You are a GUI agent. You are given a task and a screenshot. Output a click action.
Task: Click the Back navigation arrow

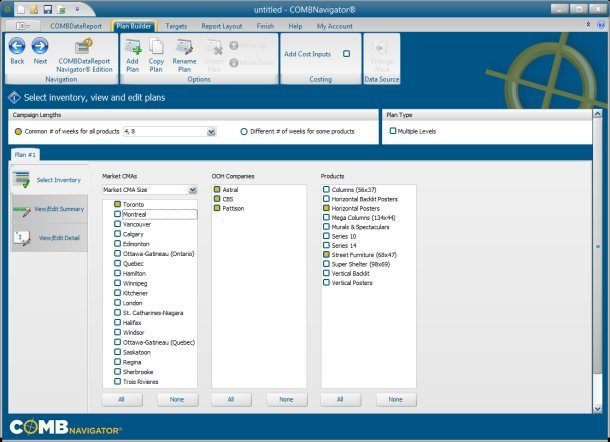17,46
